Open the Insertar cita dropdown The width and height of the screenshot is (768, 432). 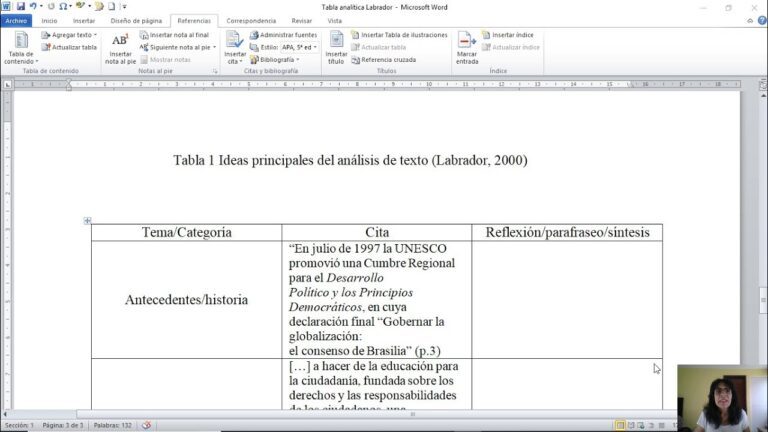235,48
